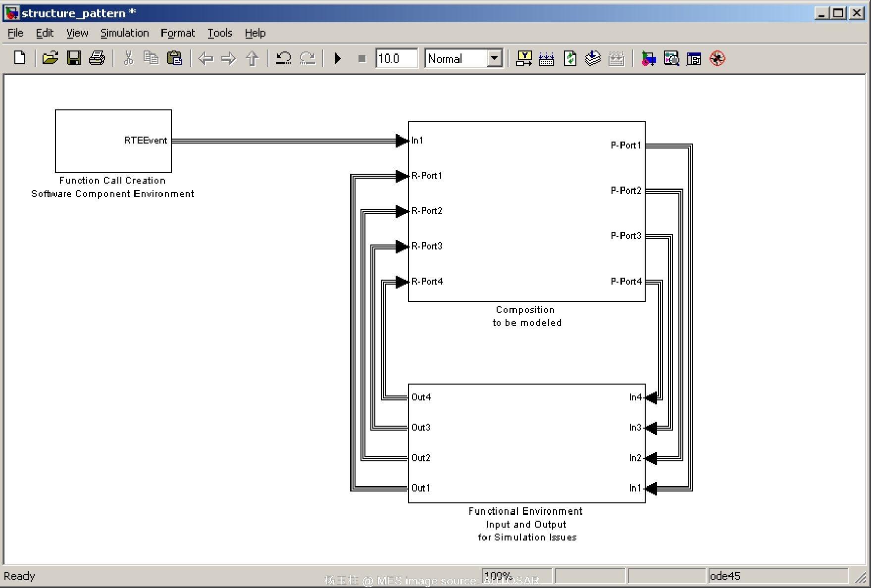Open the simulation mode dropdown showing Normal
Screen dimensions: 871x588
coord(493,58)
